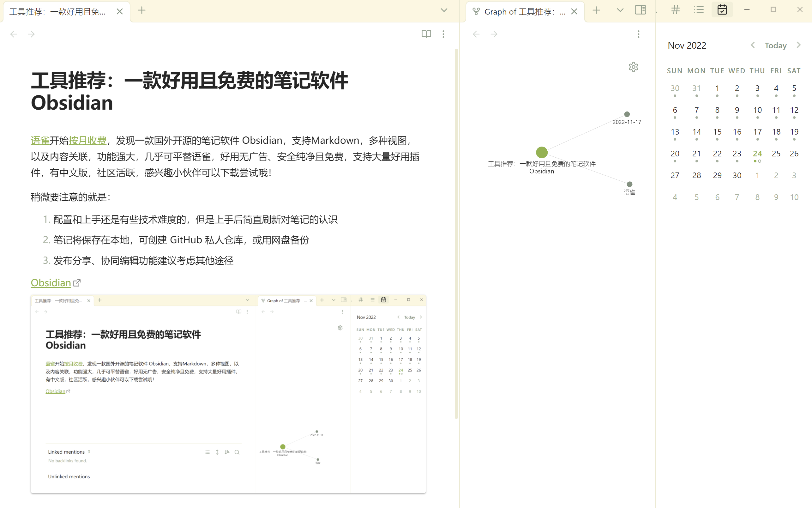Viewport: 812px width, 508px height.
Task: Select day 17 in the calendar
Action: [x=757, y=132]
